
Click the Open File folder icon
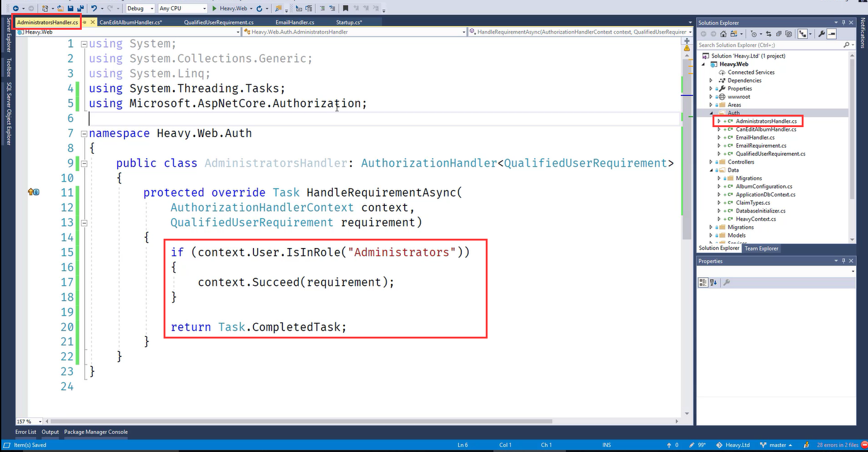(61, 8)
